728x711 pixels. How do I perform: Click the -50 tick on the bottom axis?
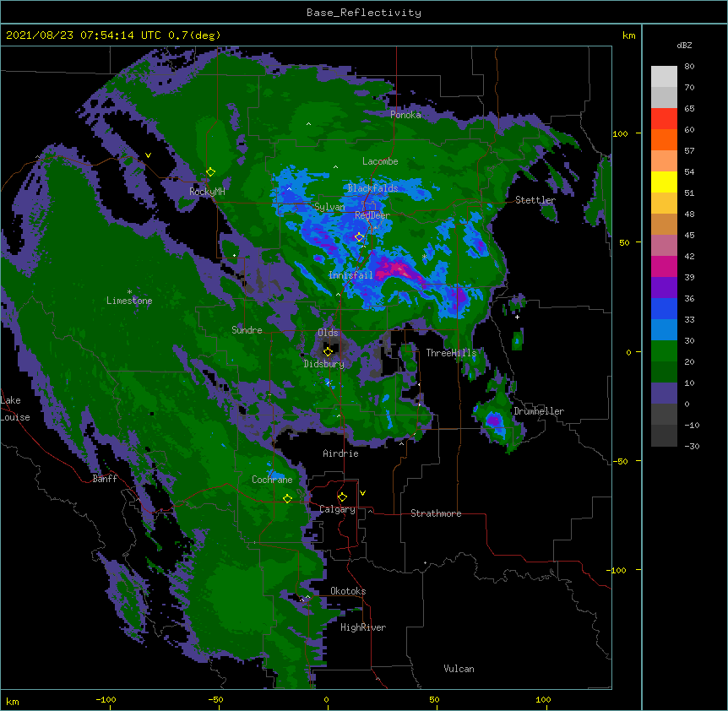[215, 700]
